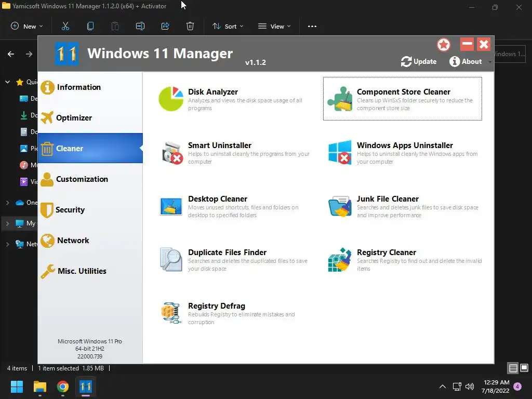532x399 pixels.
Task: Show hidden icons in system tray
Action: 443,387
